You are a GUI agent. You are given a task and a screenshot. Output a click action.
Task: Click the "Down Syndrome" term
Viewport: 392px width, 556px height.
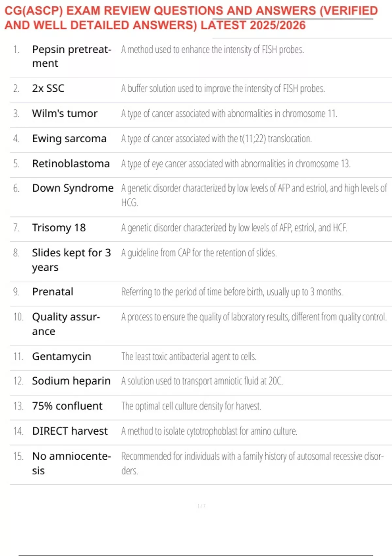click(x=73, y=188)
